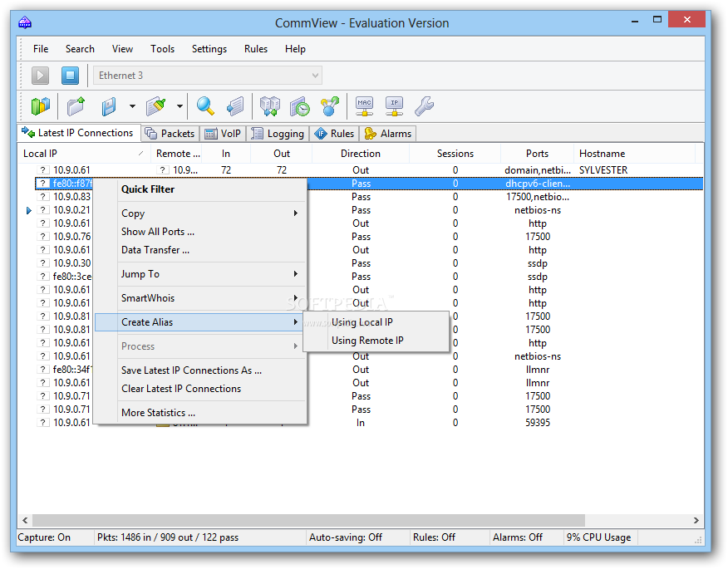Screen dimensions: 728x569
Task: Choose Using Local IP submenu option
Action: pos(376,322)
